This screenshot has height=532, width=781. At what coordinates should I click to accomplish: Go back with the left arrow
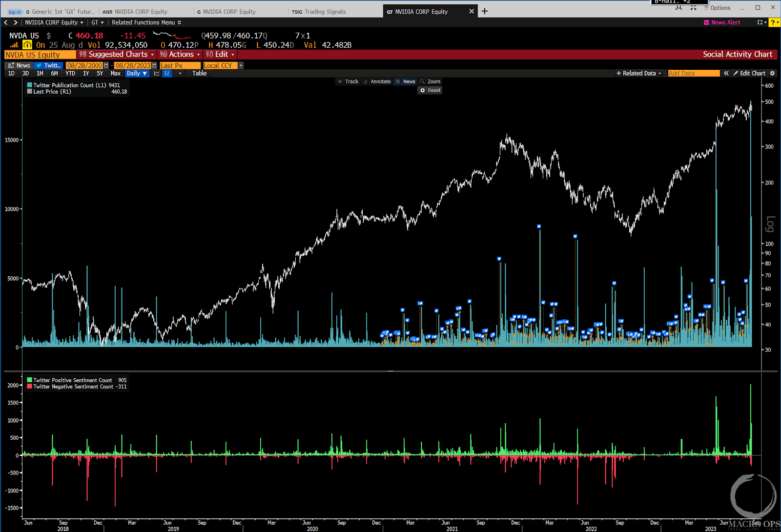coord(6,22)
